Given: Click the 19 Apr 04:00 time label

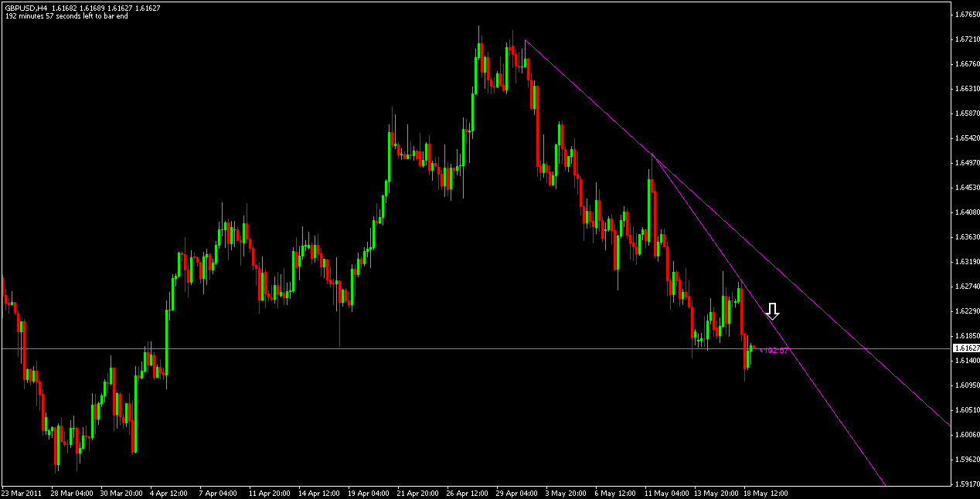Looking at the screenshot, I should [x=368, y=492].
